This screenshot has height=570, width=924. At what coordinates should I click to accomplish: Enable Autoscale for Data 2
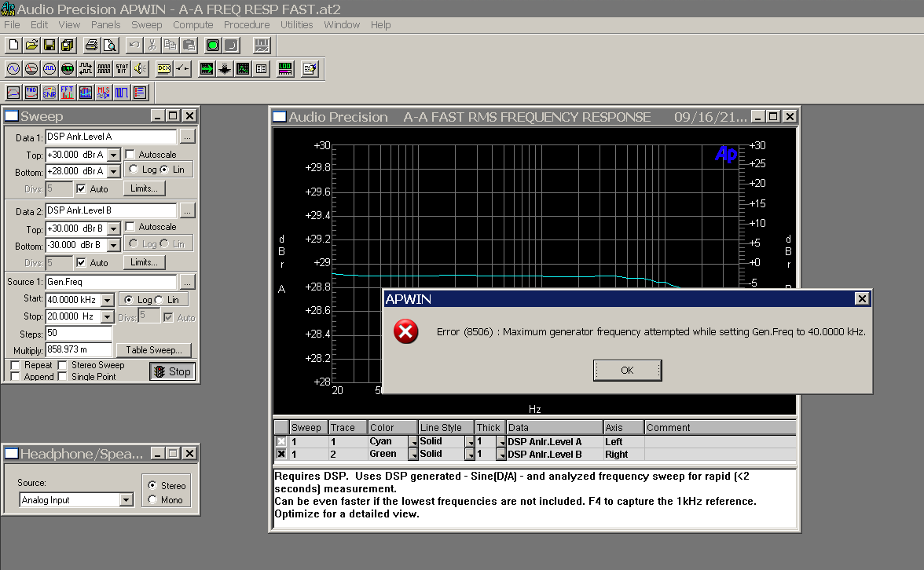(130, 227)
